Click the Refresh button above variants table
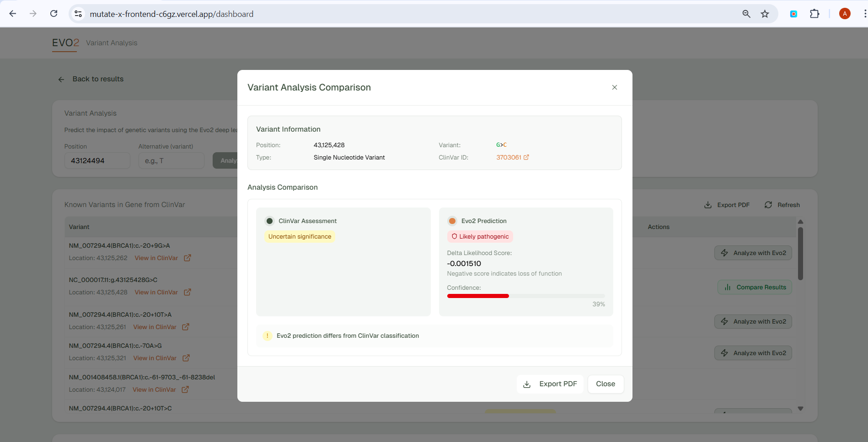This screenshot has height=442, width=868. point(782,205)
